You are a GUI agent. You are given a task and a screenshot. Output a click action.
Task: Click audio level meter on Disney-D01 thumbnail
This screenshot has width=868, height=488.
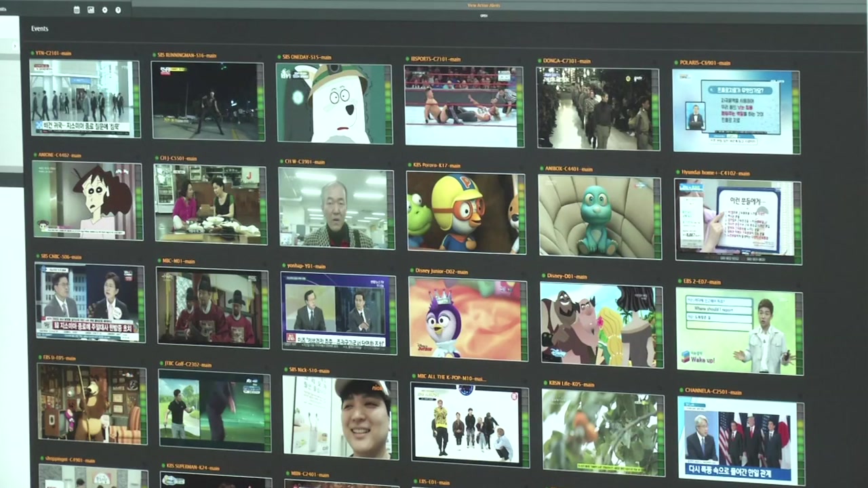[x=658, y=326]
